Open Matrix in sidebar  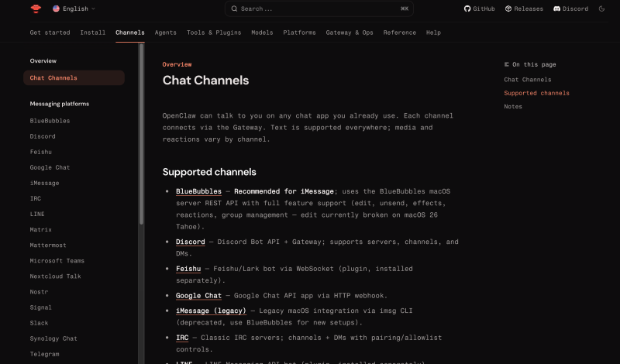point(41,229)
